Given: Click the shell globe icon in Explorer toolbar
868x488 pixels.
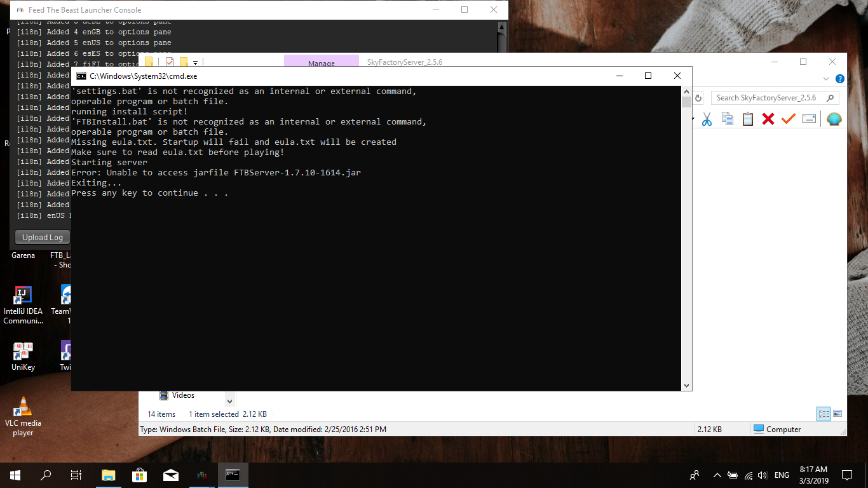Looking at the screenshot, I should click(834, 119).
